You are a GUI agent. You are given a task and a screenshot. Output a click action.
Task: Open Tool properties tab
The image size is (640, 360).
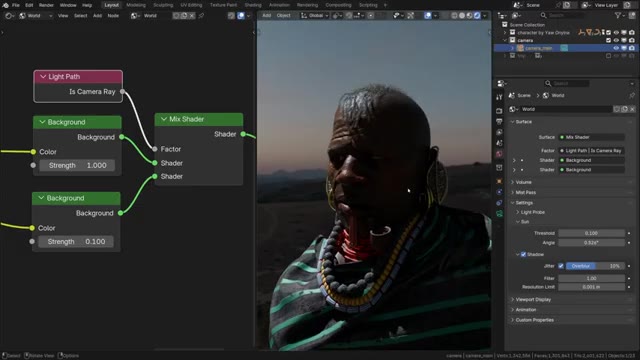click(499, 97)
